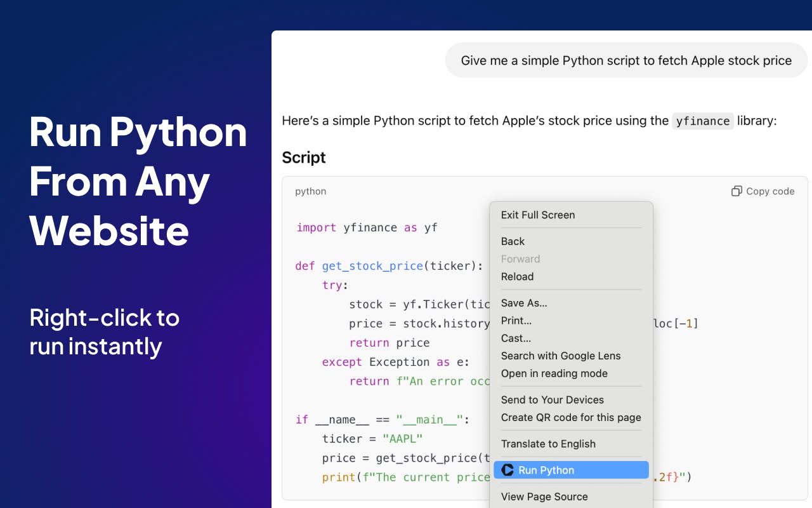Viewport: 812px width, 508px height.
Task: Search the page with Google Lens
Action: [x=561, y=356]
